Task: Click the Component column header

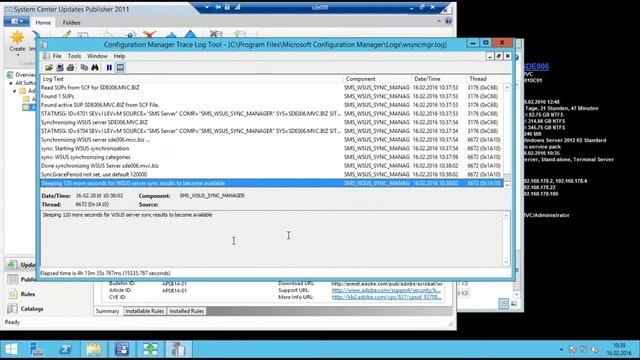Action: coord(378,79)
